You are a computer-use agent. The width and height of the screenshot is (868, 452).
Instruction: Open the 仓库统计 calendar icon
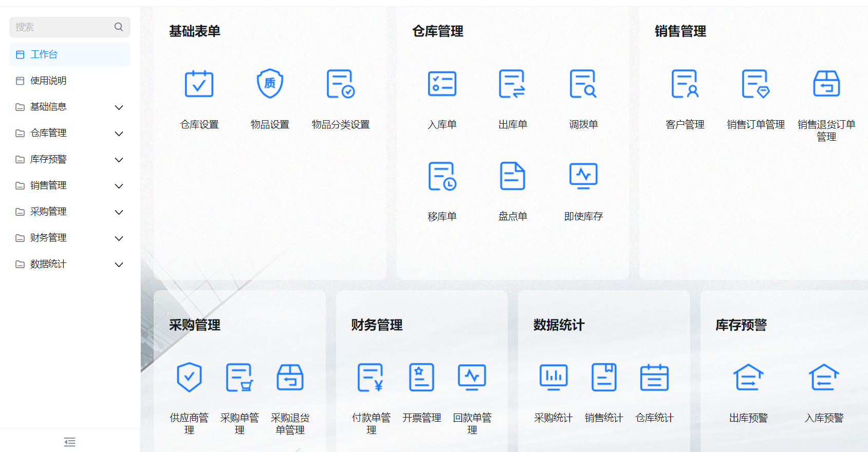(654, 378)
